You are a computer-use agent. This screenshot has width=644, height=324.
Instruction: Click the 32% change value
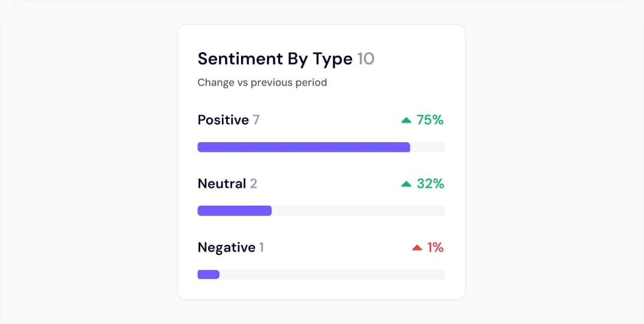[430, 184]
